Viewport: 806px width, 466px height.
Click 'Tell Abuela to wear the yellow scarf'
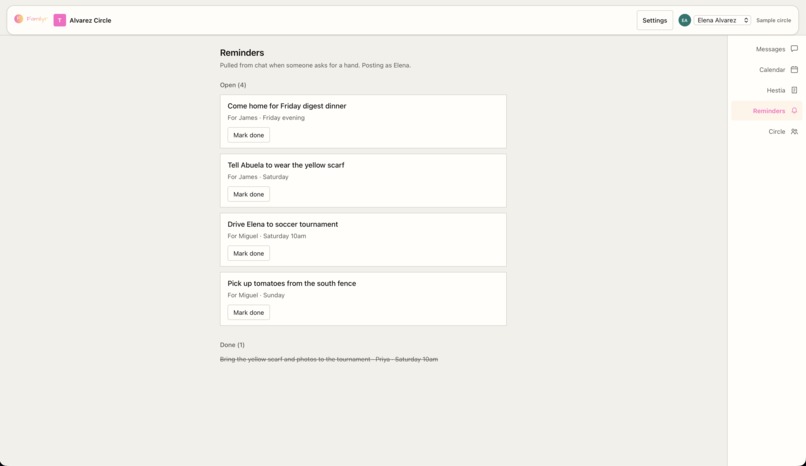click(286, 165)
